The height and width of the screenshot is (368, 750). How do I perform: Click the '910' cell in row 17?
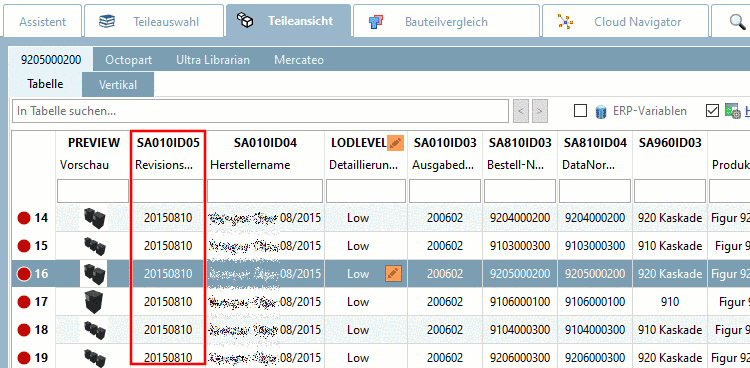coord(670,302)
